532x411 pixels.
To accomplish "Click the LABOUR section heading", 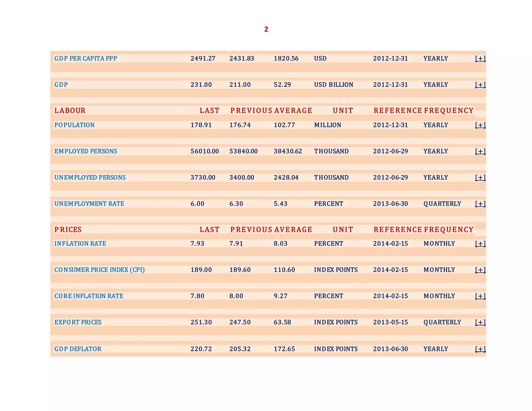I will pyautogui.click(x=70, y=111).
